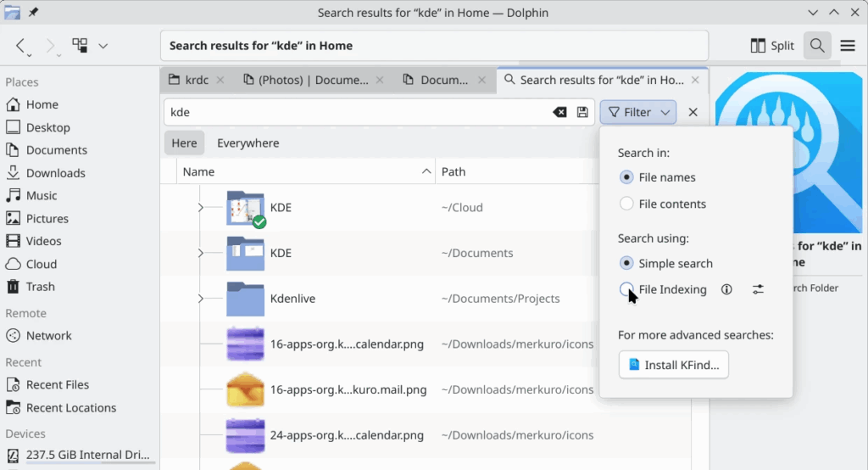Click the Install KFind button
868x470 pixels.
[x=674, y=365]
